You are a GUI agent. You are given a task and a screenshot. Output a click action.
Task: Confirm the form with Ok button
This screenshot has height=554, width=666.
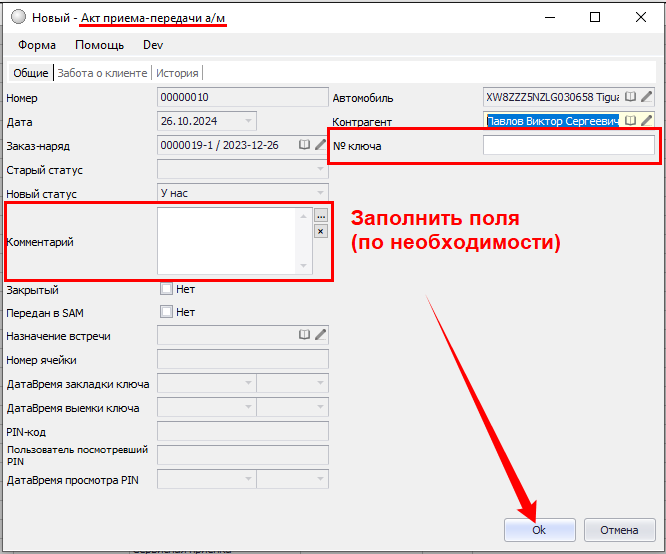(x=539, y=529)
